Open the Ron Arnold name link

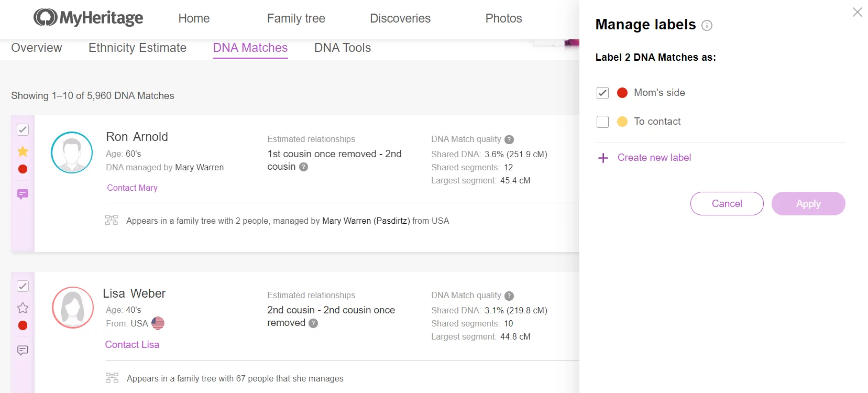tap(137, 137)
